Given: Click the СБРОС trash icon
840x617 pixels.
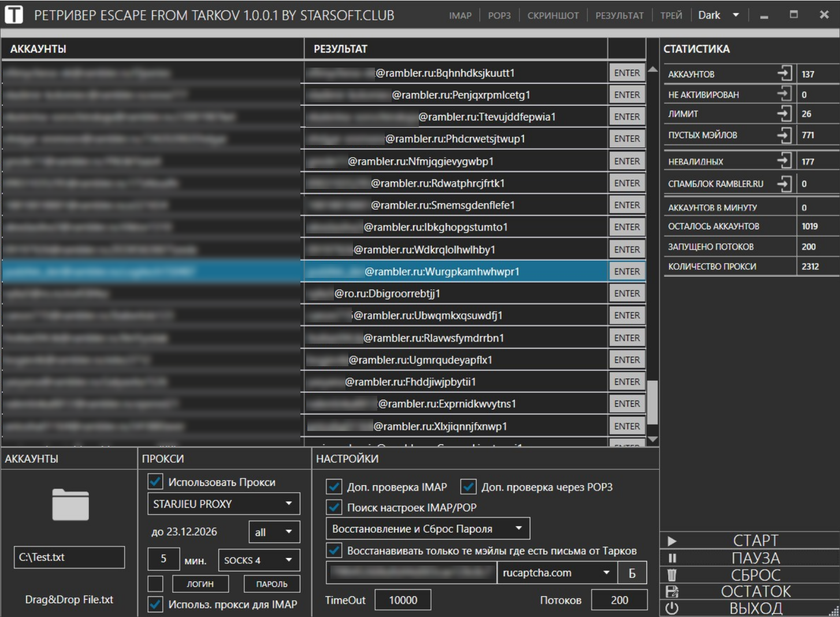Looking at the screenshot, I should click(x=672, y=575).
